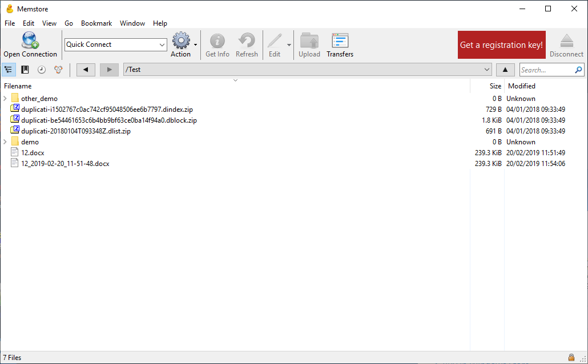Click the Memstore app icon in the title bar
The width and height of the screenshot is (588, 364).
tap(10, 9)
